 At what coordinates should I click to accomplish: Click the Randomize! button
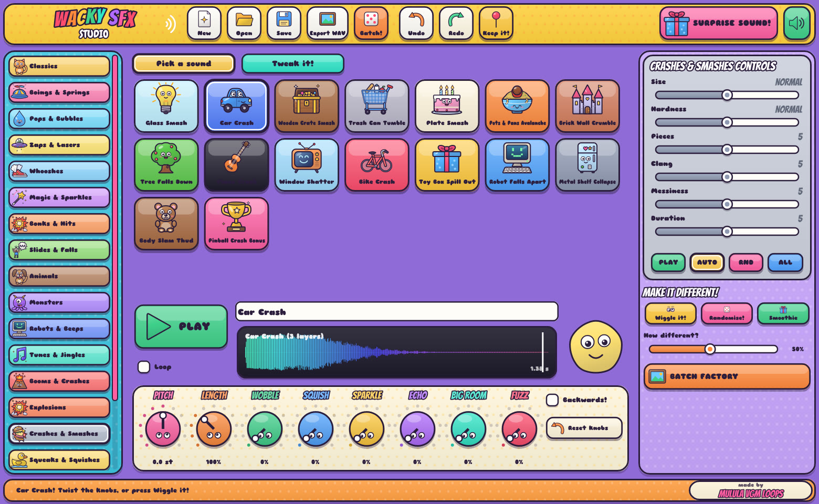pyautogui.click(x=727, y=314)
